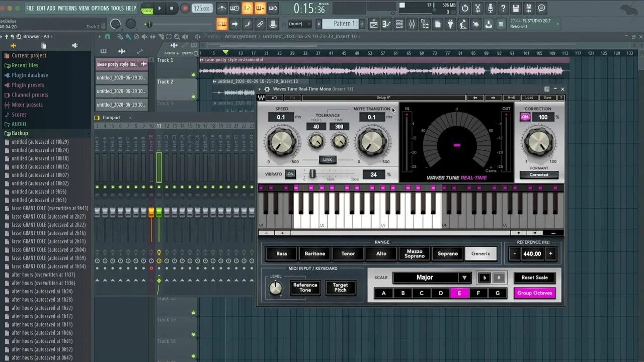Click the tempo 125.000 field
Screen dimensions: 644x362
(202, 9)
